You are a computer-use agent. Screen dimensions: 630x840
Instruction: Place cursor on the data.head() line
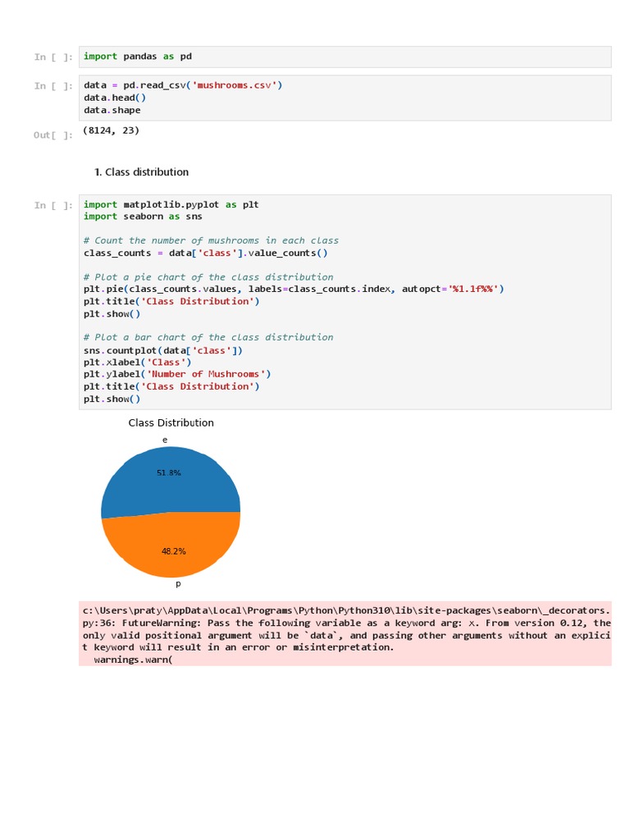click(115, 98)
